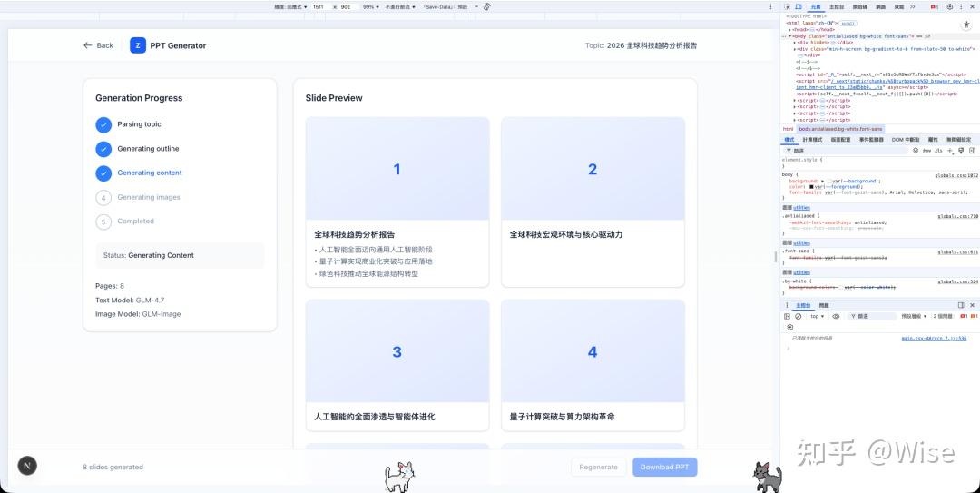Click the black color swatch for foreground
This screenshot has width=980, height=493.
(x=812, y=186)
